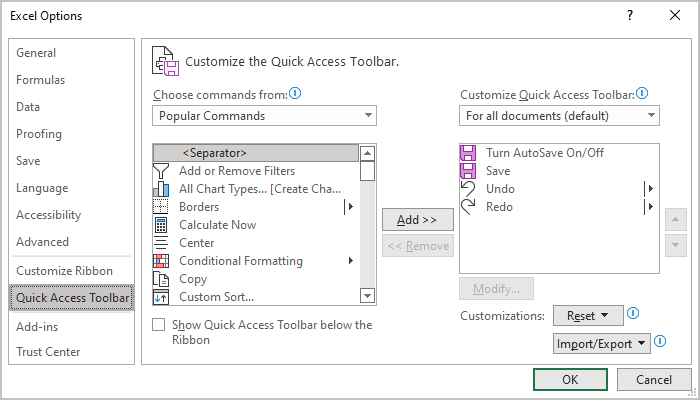This screenshot has width=700, height=400.
Task: Open the Popular Commands dropdown
Action: (264, 116)
